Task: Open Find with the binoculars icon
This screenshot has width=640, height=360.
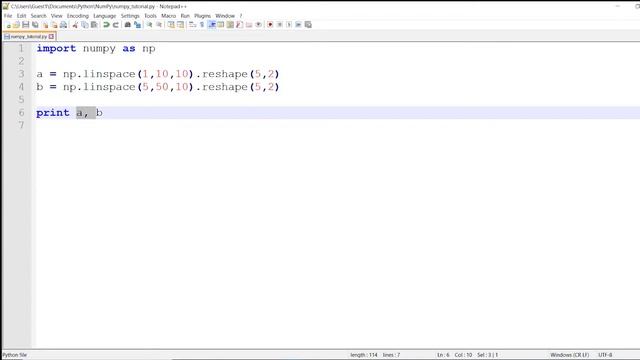Action: tap(127, 25)
